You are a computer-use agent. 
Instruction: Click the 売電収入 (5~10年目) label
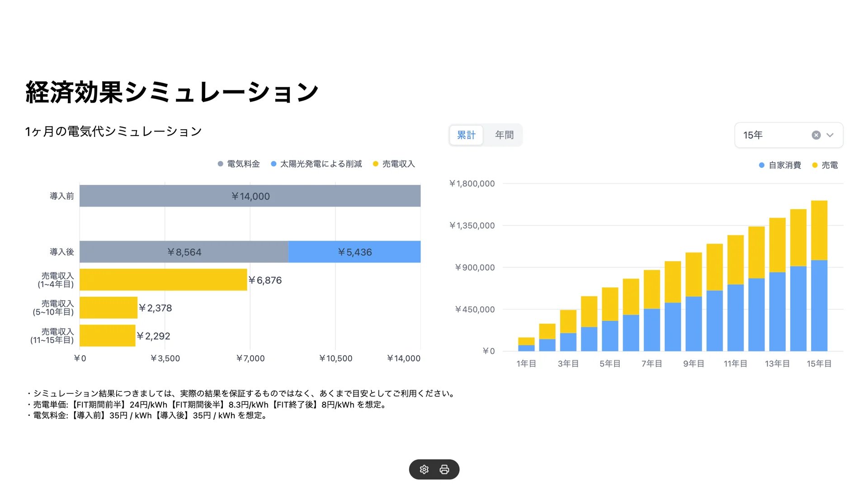(x=53, y=308)
